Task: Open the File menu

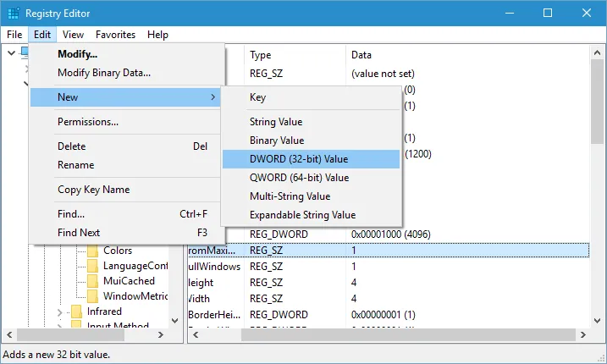Action: (x=14, y=35)
